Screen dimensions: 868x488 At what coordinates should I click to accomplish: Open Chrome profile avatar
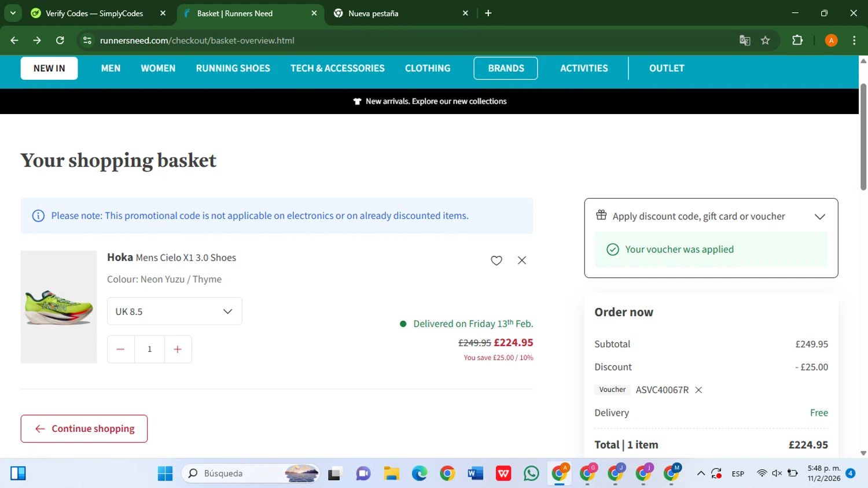832,41
